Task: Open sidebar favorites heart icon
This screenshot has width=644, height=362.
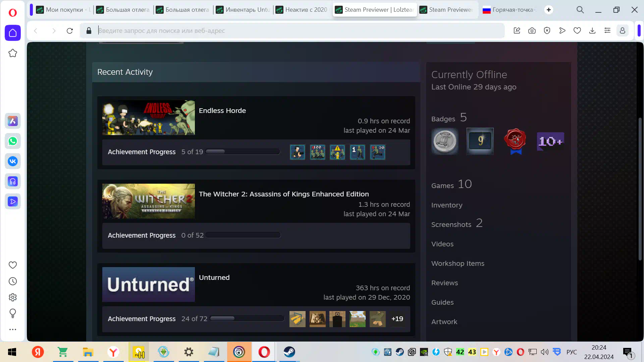Action: (x=13, y=265)
